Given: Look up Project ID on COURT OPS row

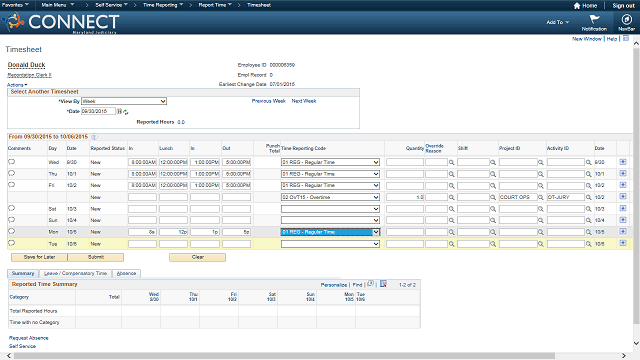Looking at the screenshot, I should (541, 197).
